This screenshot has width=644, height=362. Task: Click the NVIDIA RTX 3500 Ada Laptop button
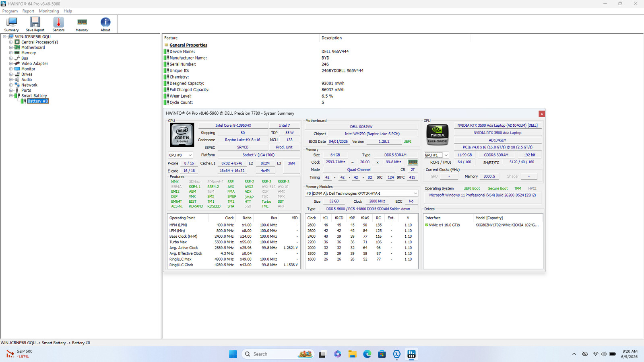pyautogui.click(x=497, y=133)
